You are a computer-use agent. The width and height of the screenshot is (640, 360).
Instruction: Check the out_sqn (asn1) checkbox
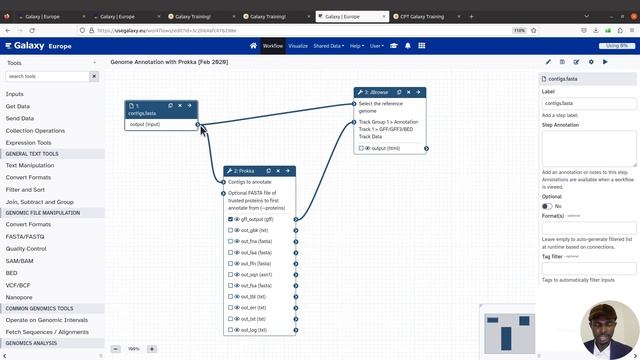pyautogui.click(x=230, y=275)
